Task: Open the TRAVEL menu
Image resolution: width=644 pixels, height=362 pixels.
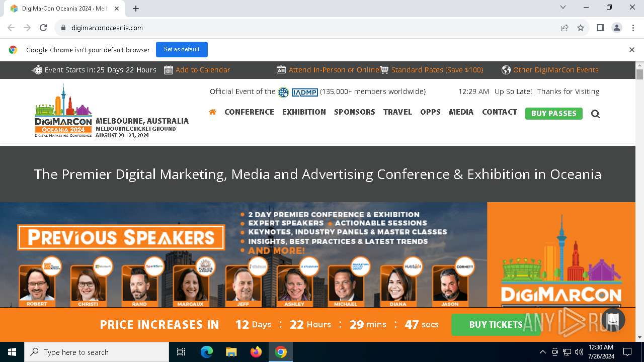Action: click(x=397, y=112)
